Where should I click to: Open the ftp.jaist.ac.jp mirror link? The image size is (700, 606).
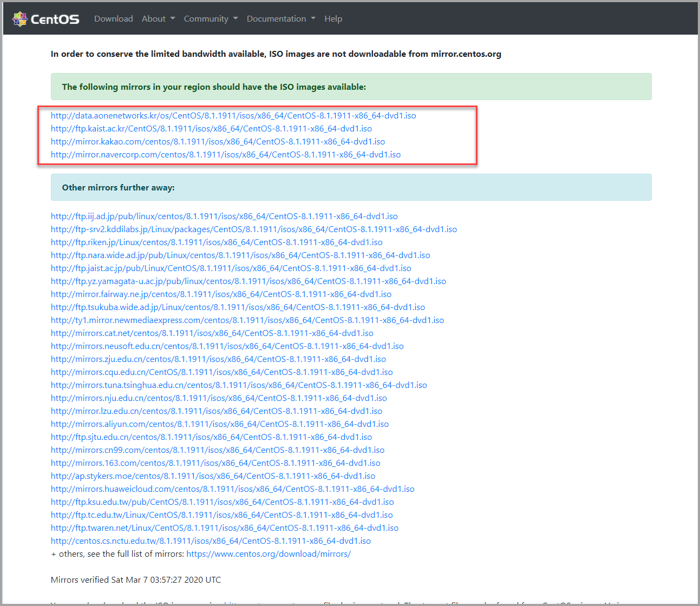coord(231,268)
